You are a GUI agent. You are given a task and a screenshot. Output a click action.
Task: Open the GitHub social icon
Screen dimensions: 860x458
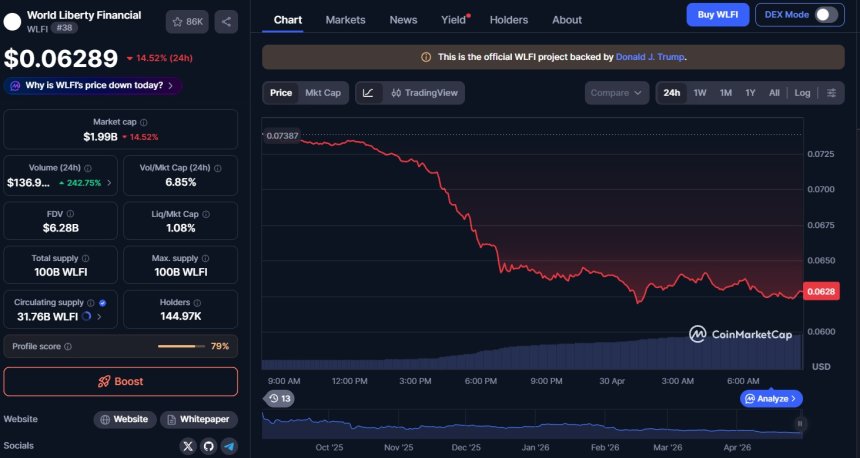point(208,446)
